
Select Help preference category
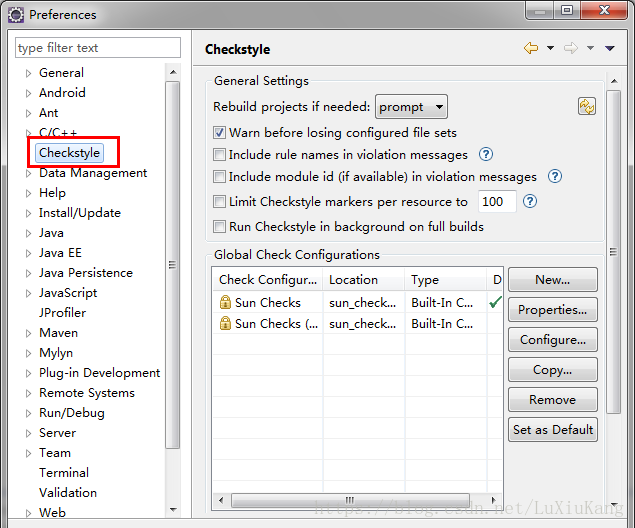pos(52,193)
